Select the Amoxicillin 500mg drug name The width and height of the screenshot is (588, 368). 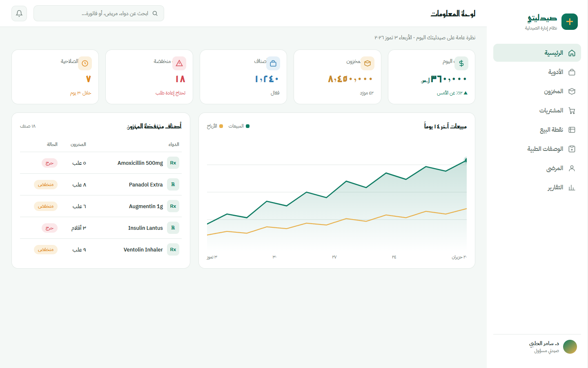[140, 163]
